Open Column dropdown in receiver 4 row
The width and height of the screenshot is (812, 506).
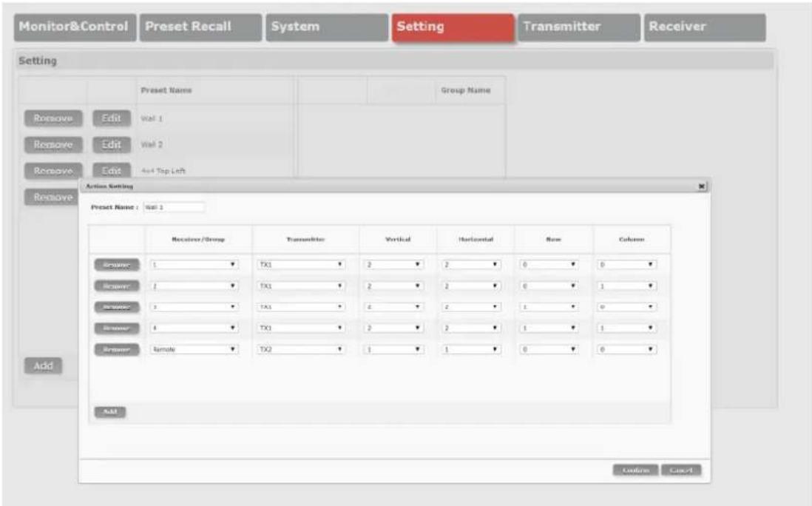pyautogui.click(x=627, y=328)
